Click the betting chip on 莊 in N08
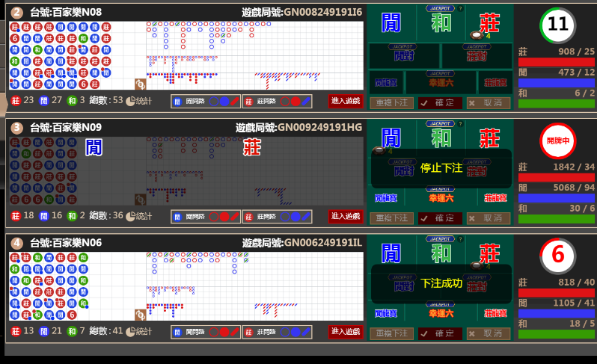 coord(476,34)
